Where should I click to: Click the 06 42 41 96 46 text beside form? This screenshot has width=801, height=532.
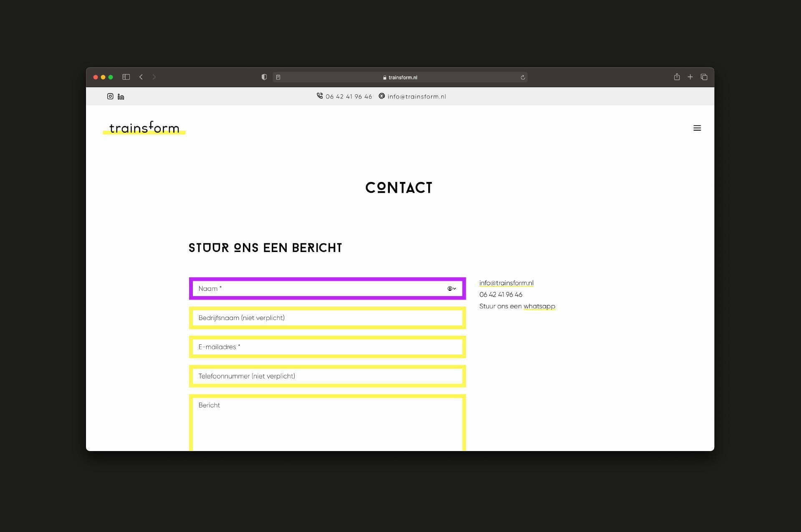click(x=500, y=295)
